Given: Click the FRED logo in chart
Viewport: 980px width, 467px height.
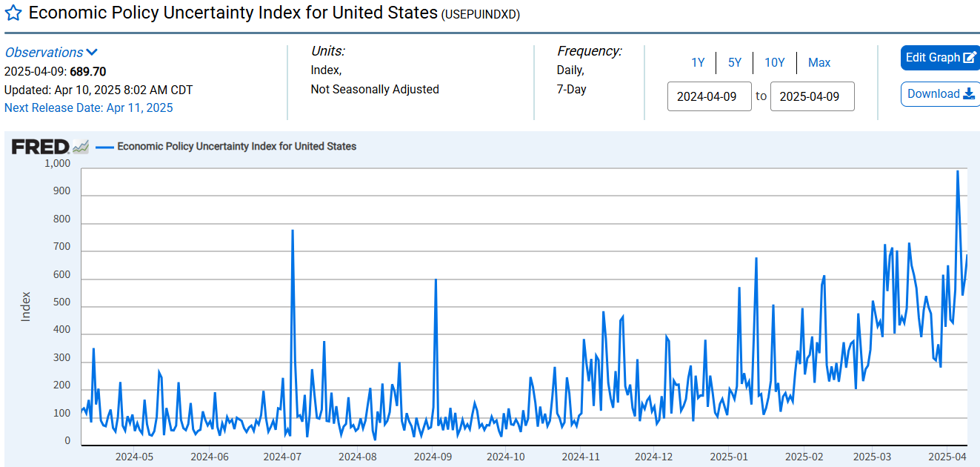Looking at the screenshot, I should pyautogui.click(x=40, y=147).
